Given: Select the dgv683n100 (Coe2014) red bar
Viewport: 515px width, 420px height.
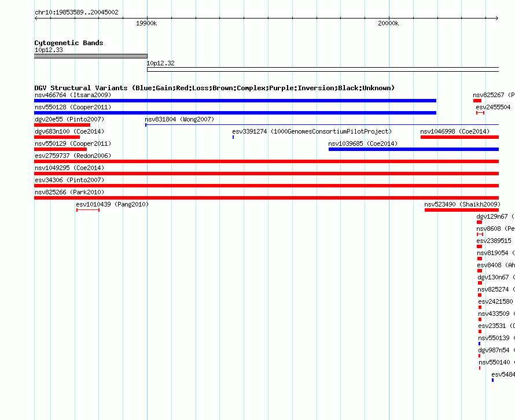Looking at the screenshot, I should (57, 137).
